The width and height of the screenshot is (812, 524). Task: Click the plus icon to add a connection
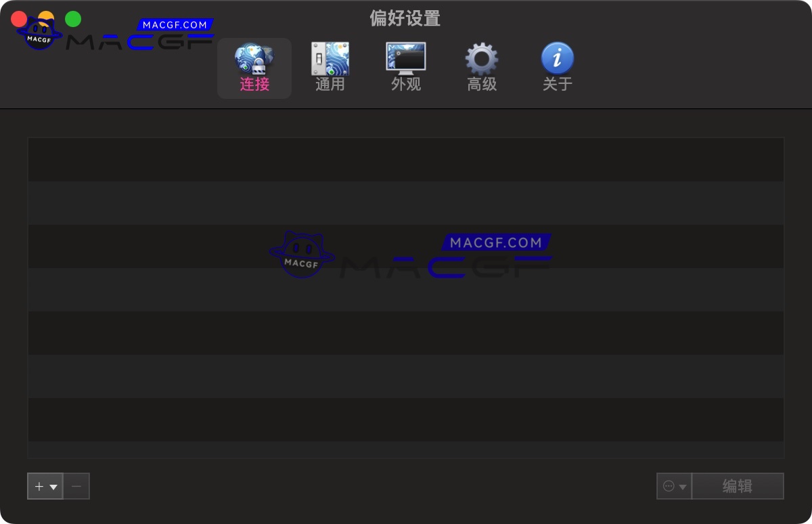pyautogui.click(x=39, y=485)
